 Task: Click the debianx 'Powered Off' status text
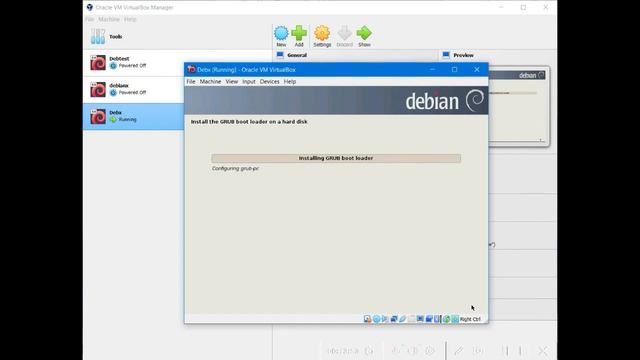point(132,92)
